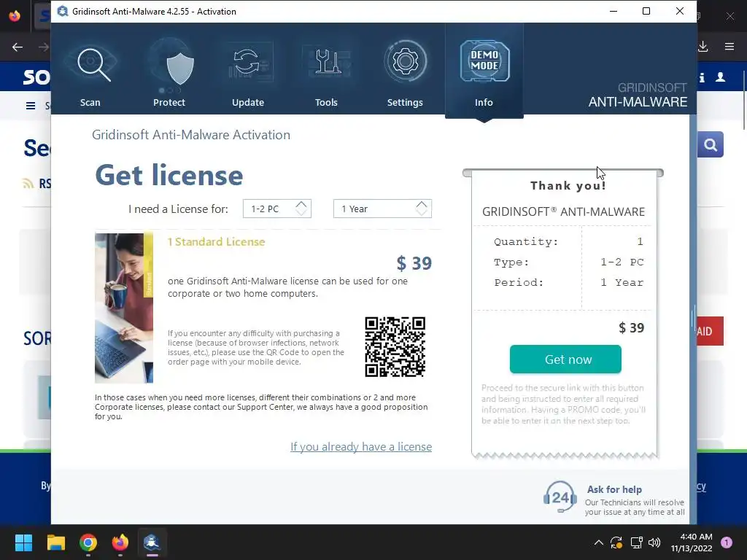Open the Settings gear icon
The width and height of the screenshot is (747, 560).
click(405, 61)
